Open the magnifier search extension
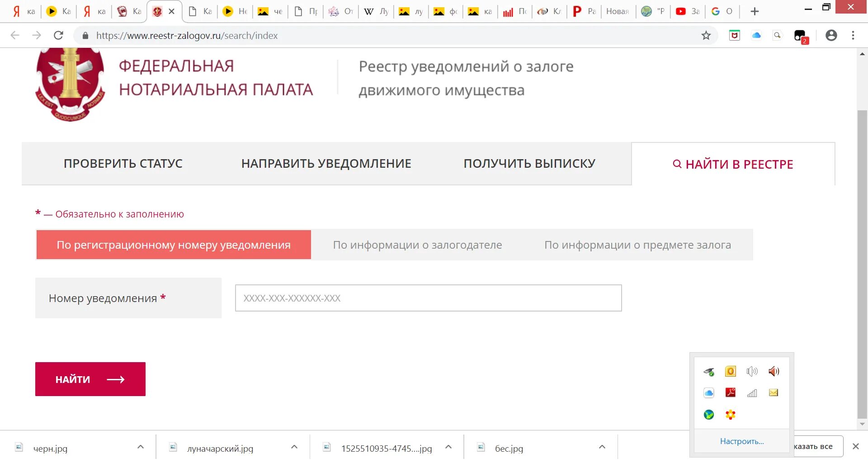The image size is (868, 463). pos(778,35)
